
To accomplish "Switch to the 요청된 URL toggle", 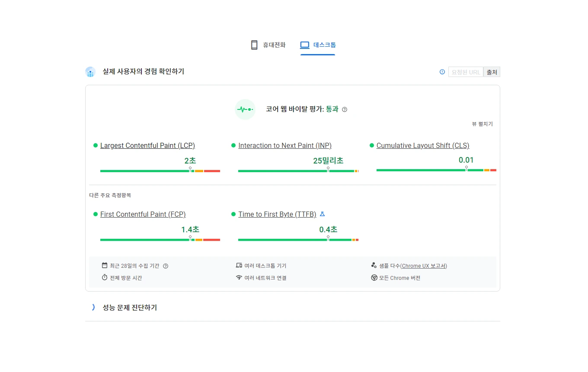I will (x=465, y=72).
